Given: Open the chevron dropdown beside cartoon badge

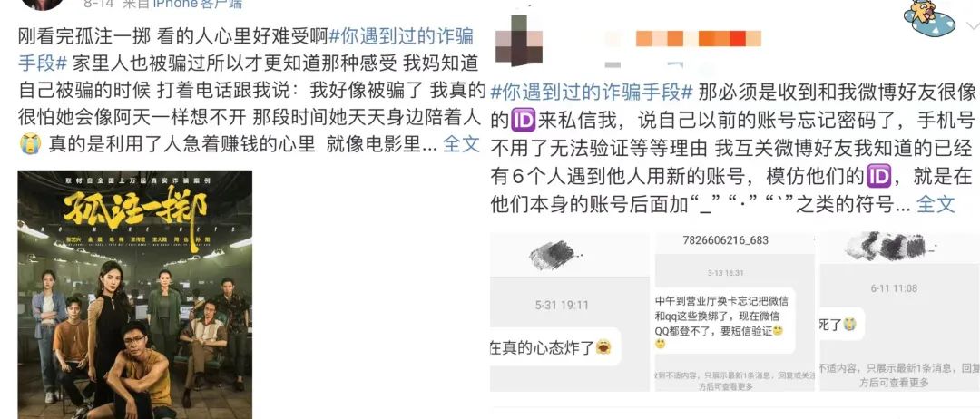Looking at the screenshot, I should [x=973, y=24].
